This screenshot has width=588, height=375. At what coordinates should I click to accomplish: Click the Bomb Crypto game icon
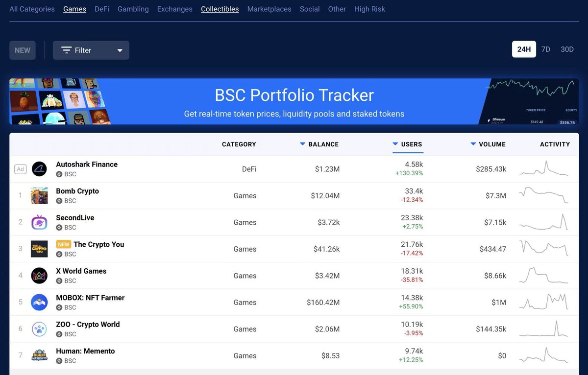(x=39, y=195)
